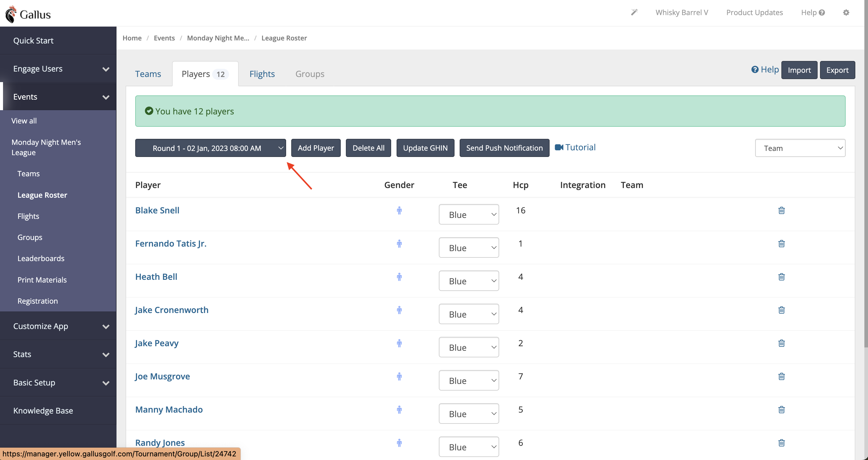Change Jake Cronenworth's tee dropdown
This screenshot has height=460, width=868.
pos(468,314)
